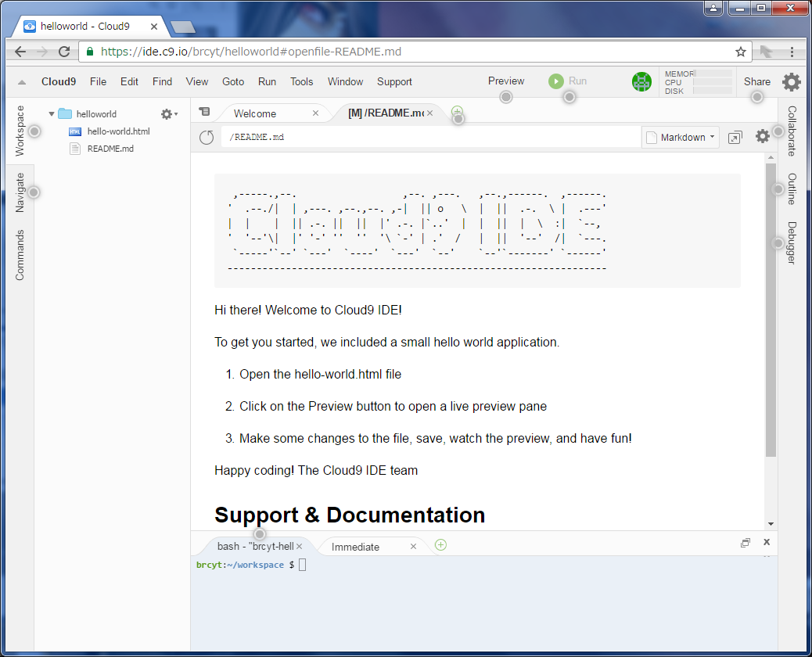Switch to the [M] /README.md tab
The image size is (812, 657).
point(386,113)
